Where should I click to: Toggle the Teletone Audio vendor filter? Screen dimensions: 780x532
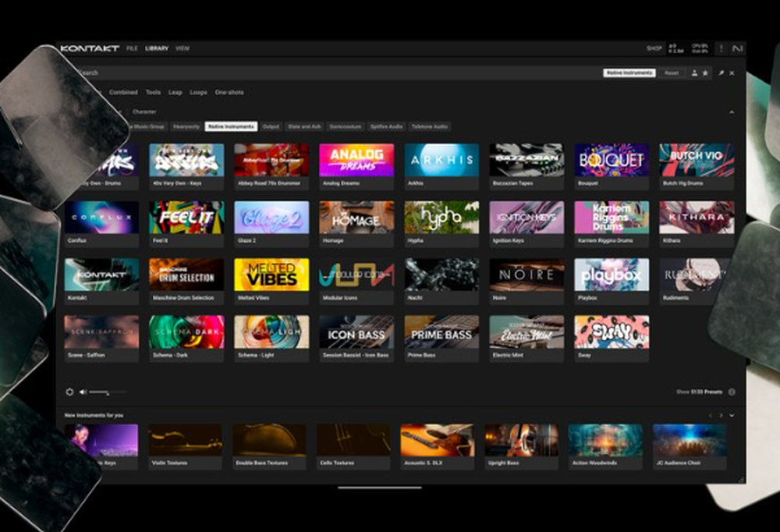click(x=429, y=126)
